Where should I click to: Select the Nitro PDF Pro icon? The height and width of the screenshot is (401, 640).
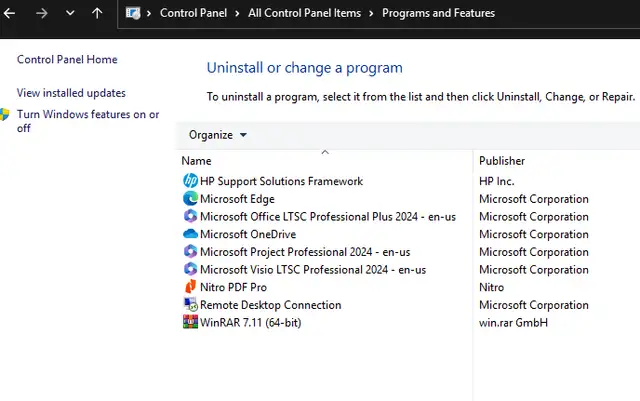coord(190,287)
